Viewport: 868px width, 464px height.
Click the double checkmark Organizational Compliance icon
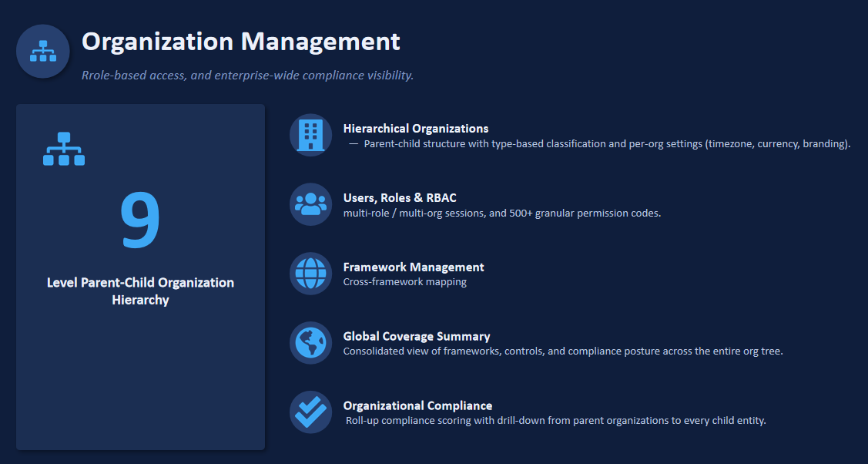click(x=310, y=412)
